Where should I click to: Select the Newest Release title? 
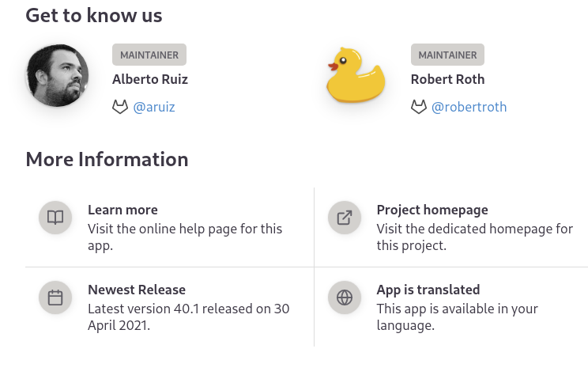137,290
